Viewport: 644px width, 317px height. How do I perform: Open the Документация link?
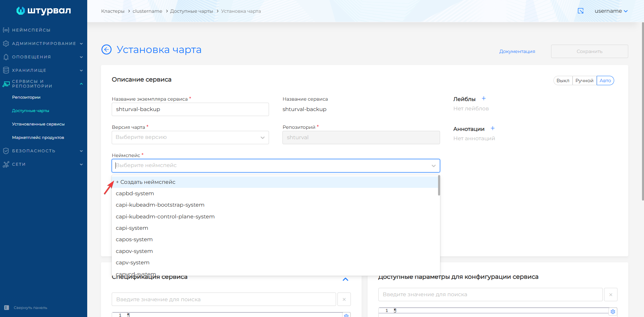coord(517,51)
